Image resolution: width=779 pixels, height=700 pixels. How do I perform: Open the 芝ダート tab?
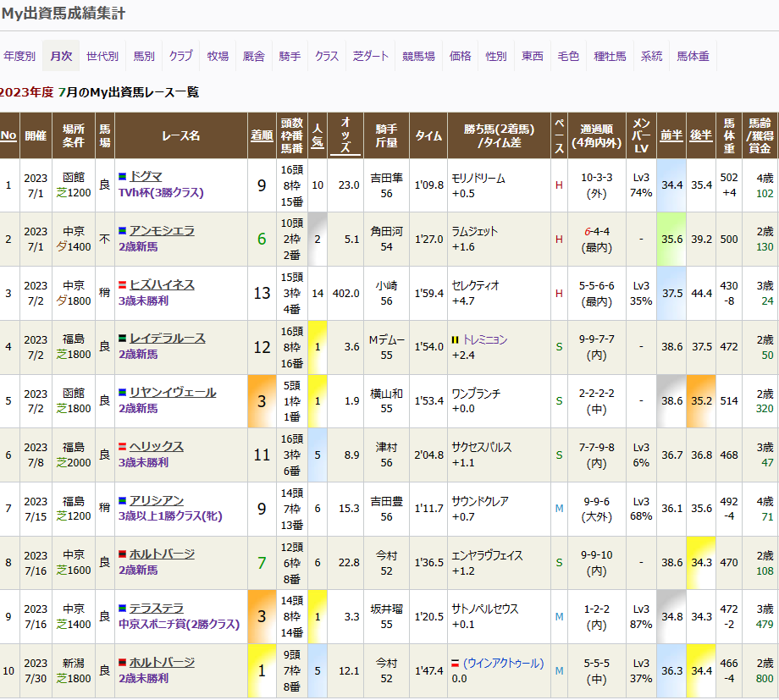371,56
